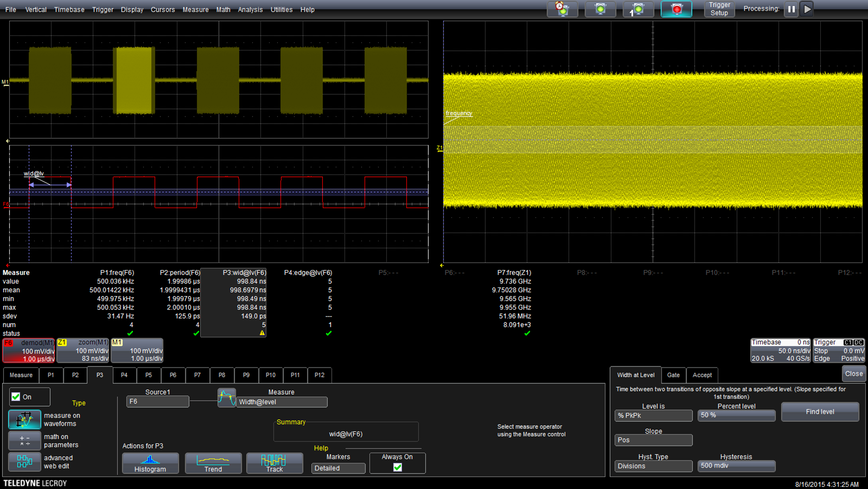The height and width of the screenshot is (489, 868).
Task: Open the Markers Detailed dropdown
Action: point(339,468)
